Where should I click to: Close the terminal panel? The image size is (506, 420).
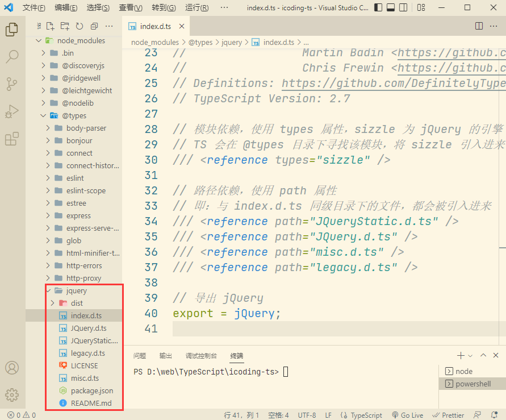[x=496, y=355]
